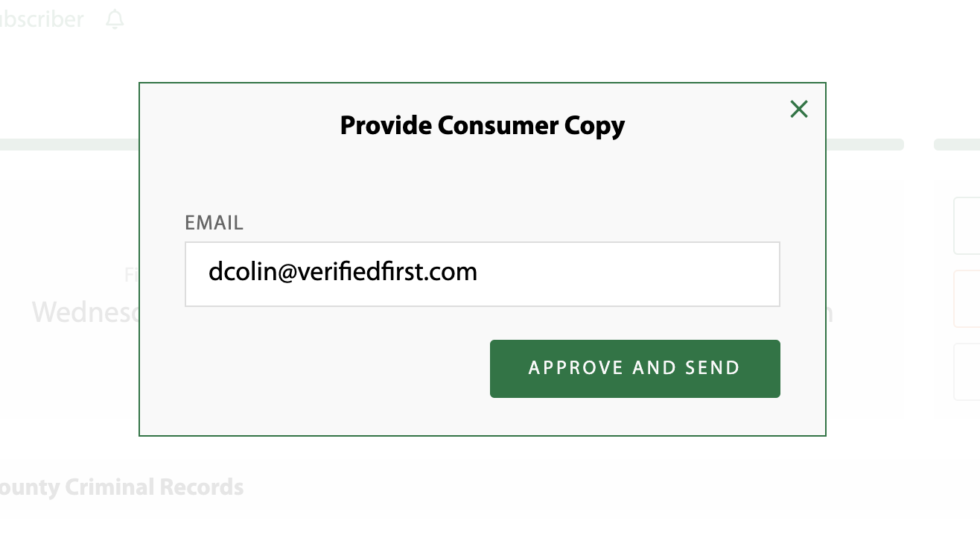Click the dimmed Wednesday date text
Screen dimensions: 980x538
click(x=85, y=312)
